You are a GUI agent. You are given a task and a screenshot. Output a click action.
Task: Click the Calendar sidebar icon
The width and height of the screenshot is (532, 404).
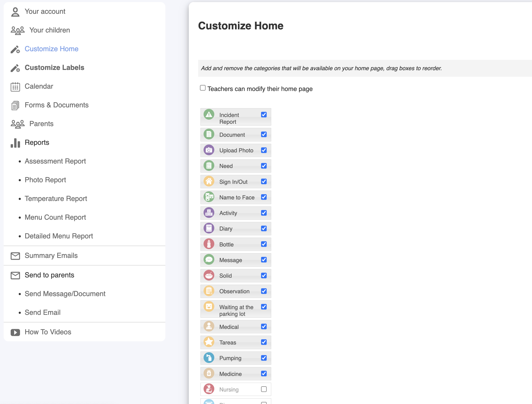click(15, 87)
